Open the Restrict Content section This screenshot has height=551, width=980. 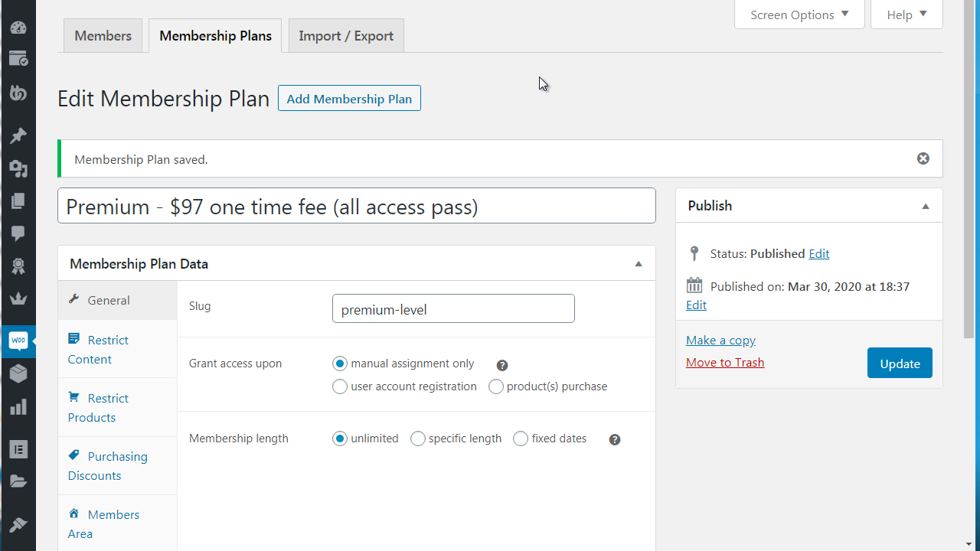click(x=98, y=350)
